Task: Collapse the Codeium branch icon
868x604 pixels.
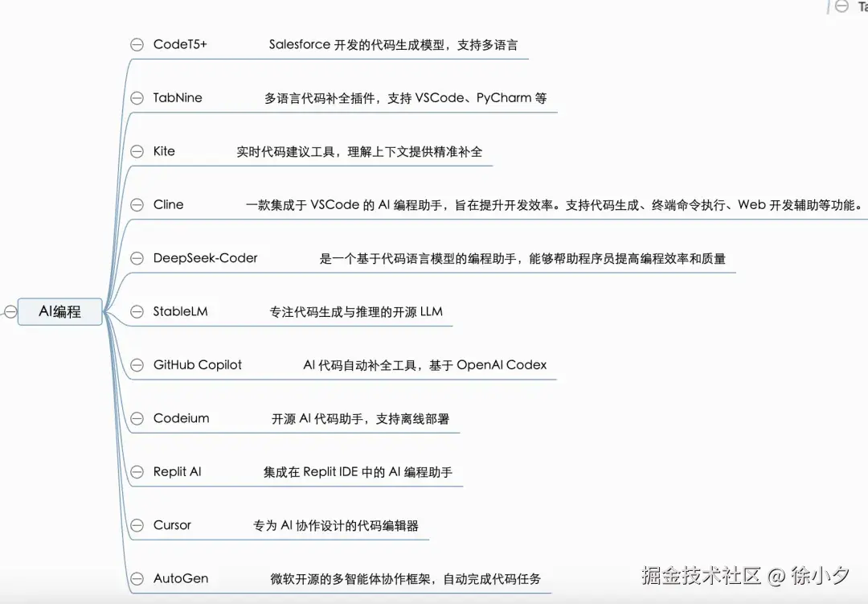Action: pyautogui.click(x=137, y=418)
